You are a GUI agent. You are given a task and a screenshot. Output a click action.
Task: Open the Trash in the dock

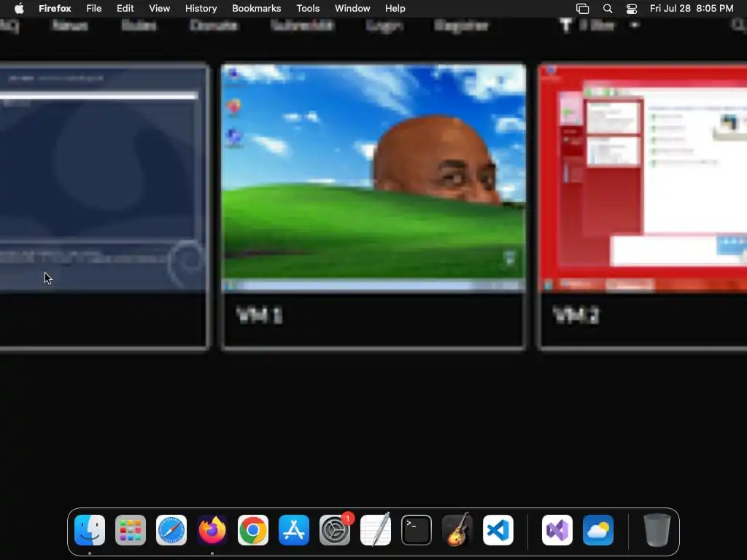657,530
